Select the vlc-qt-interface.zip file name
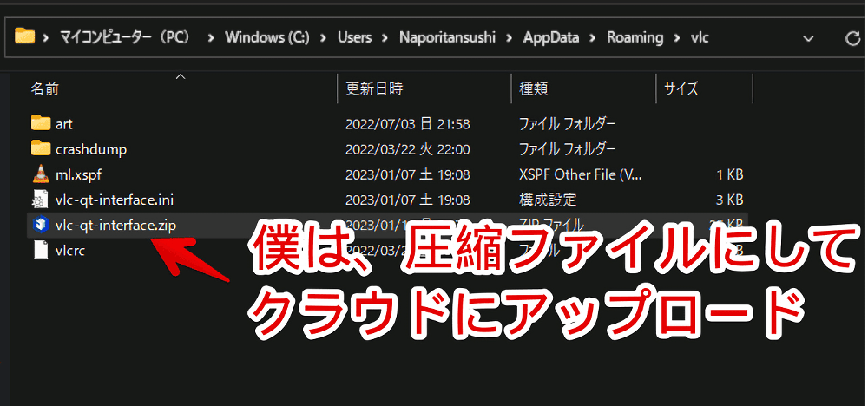 point(116,226)
